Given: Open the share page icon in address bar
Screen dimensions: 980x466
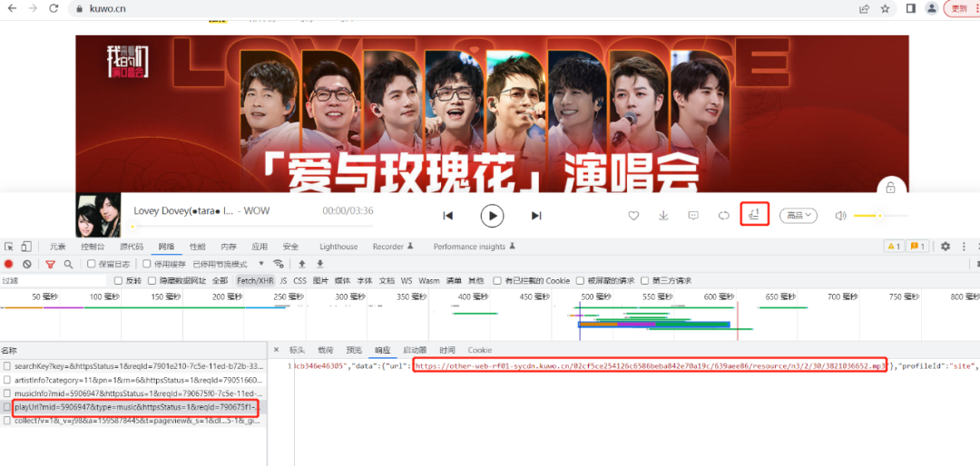Looking at the screenshot, I should point(865,9).
